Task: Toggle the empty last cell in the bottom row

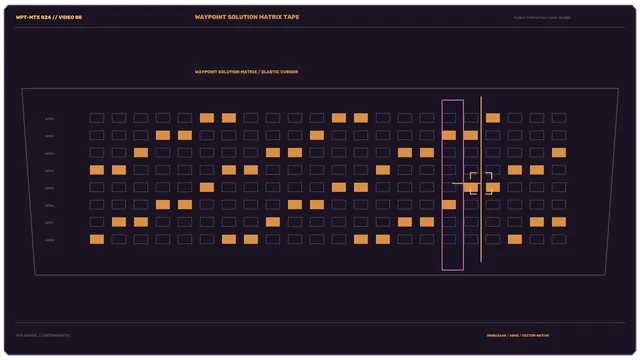Action: click(559, 239)
